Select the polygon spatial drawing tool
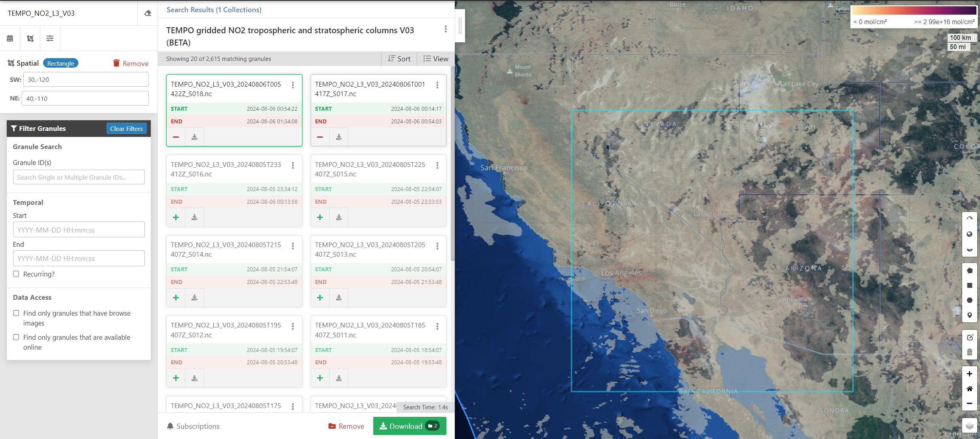Screen dimensions: 980x439 coord(969,271)
